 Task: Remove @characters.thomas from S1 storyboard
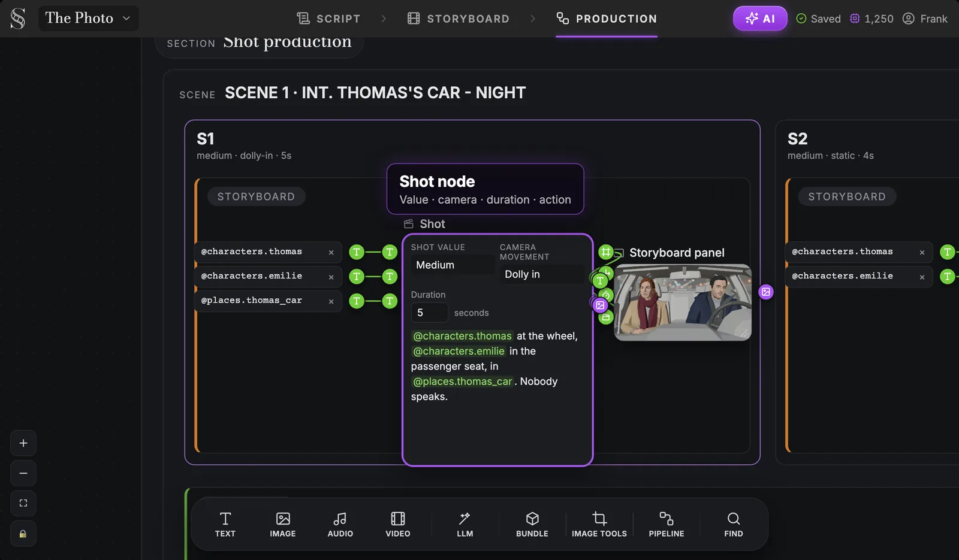pos(331,252)
